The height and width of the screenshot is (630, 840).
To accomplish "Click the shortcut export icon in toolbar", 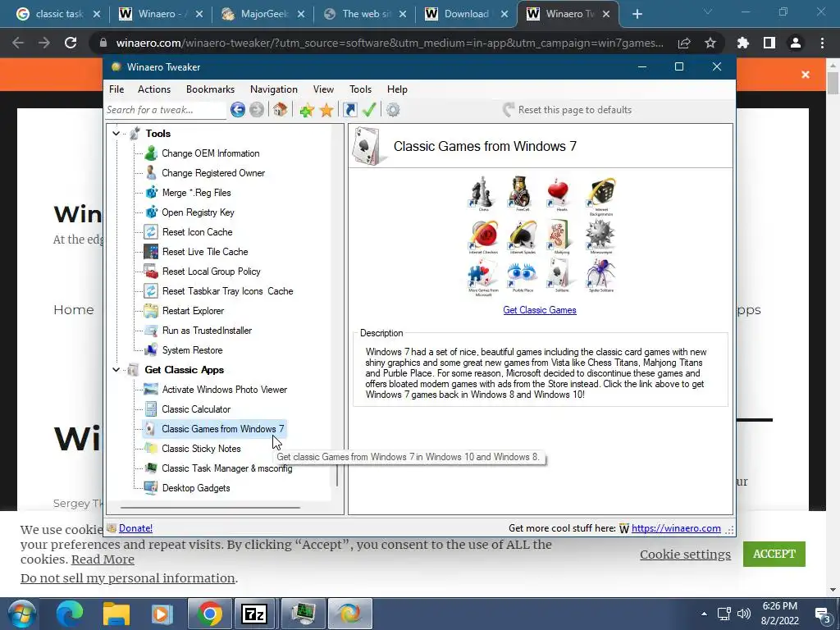I will (349, 110).
